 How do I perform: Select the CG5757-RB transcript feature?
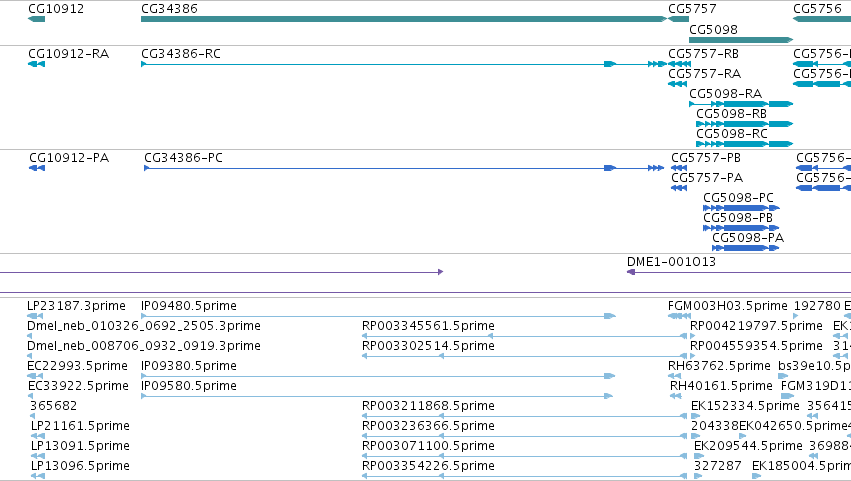679,64
